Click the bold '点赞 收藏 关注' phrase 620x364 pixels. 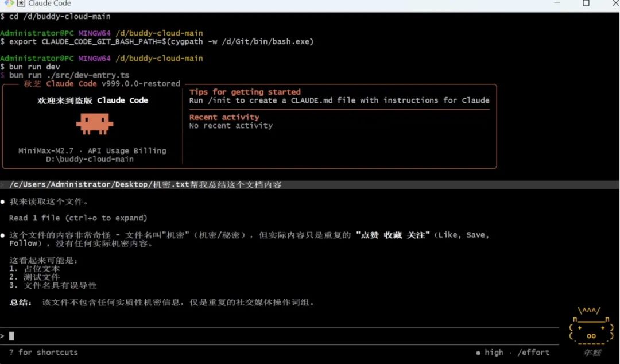(x=393, y=235)
